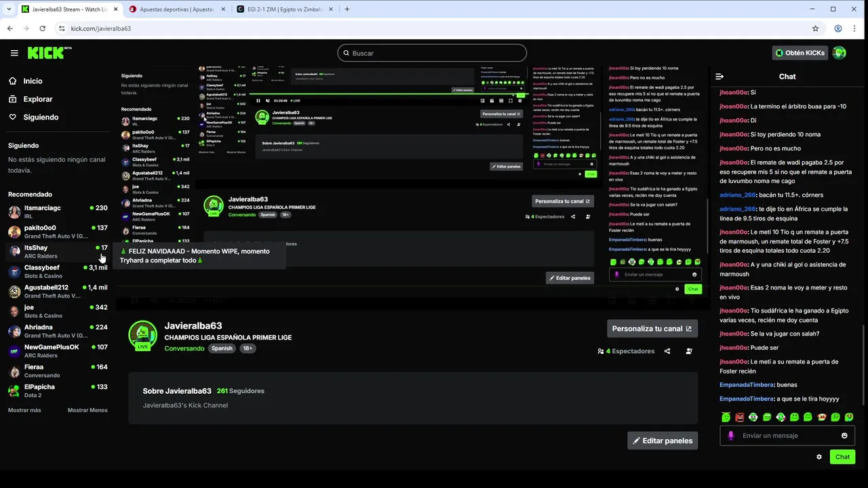Screen dimensions: 868x488
Task: Open the green profile avatar menu
Action: point(840,53)
